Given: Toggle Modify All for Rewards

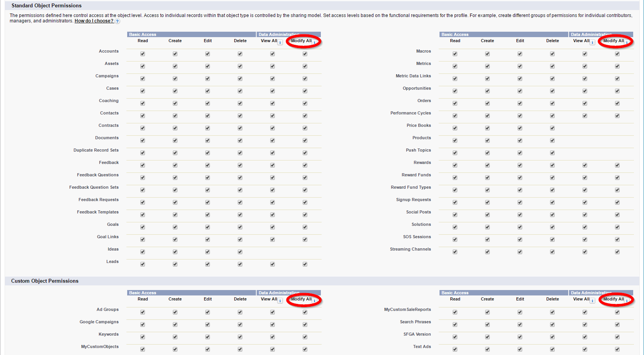Looking at the screenshot, I should pos(617,165).
